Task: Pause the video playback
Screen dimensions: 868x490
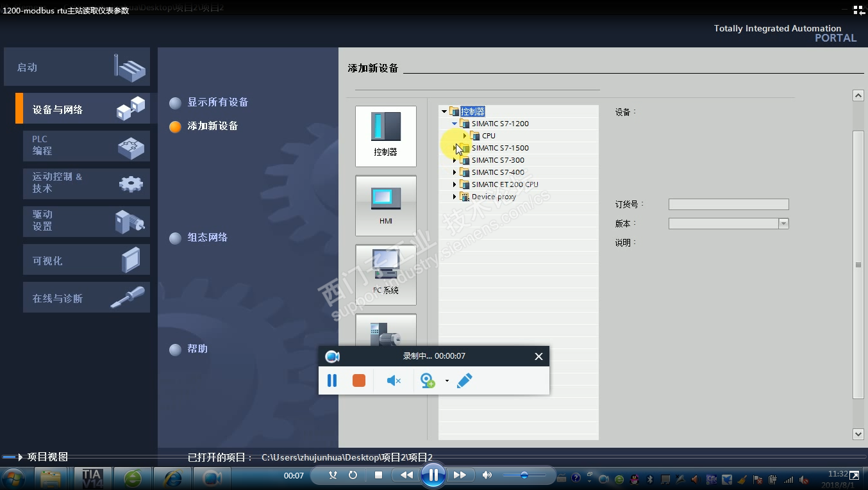Action: pos(433,475)
